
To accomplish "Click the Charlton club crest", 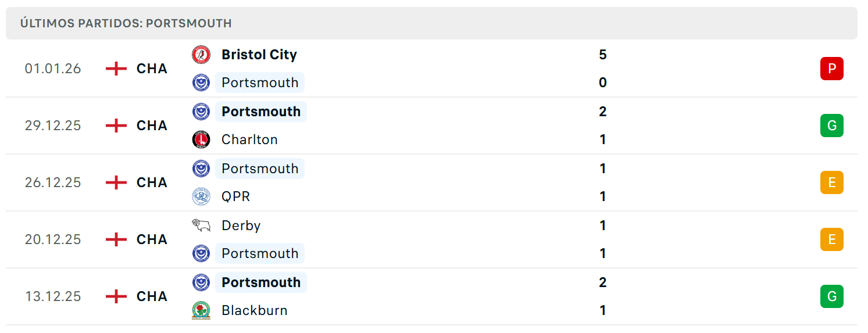I will click(x=201, y=139).
